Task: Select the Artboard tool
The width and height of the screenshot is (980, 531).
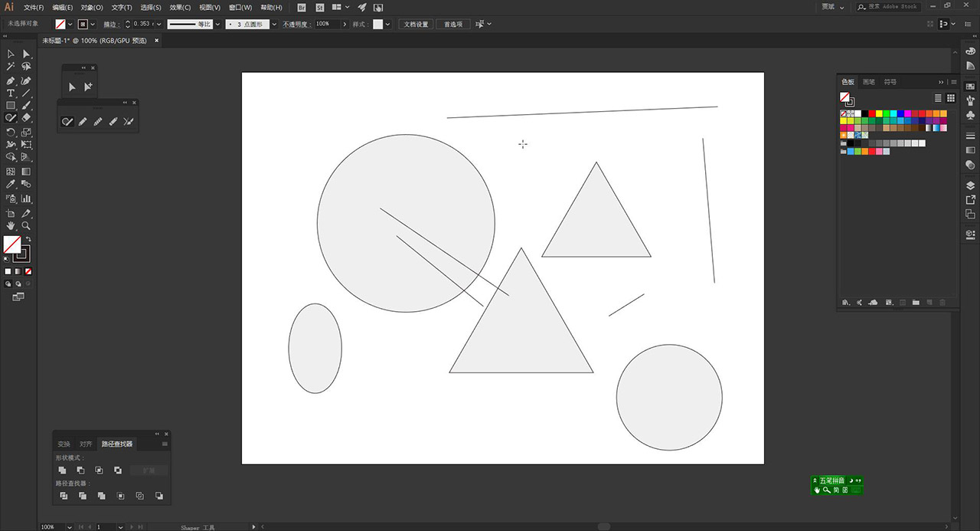Action: pyautogui.click(x=11, y=213)
